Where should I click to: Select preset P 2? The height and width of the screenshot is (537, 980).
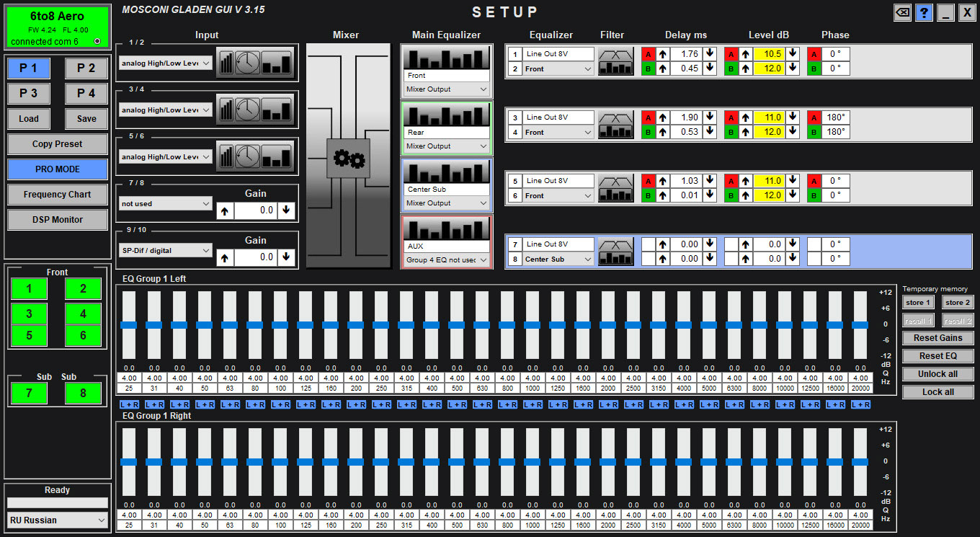click(86, 68)
